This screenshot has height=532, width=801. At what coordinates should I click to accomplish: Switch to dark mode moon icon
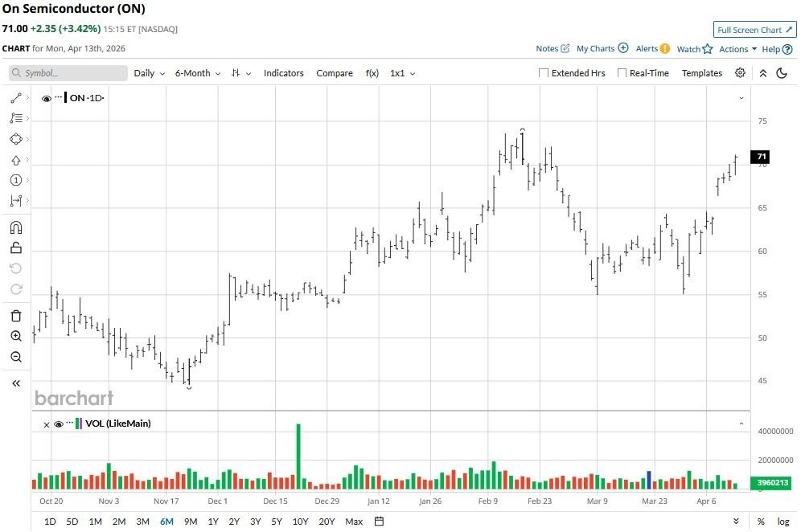click(782, 73)
